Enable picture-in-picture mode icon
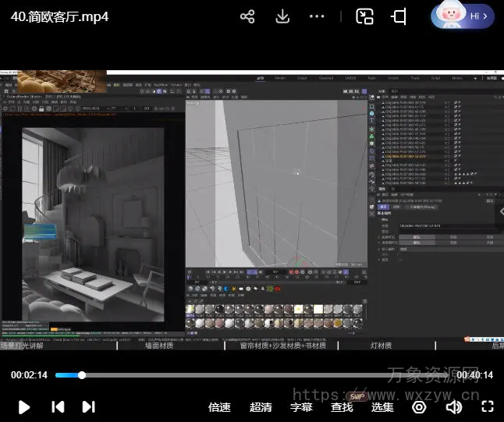 tap(364, 16)
